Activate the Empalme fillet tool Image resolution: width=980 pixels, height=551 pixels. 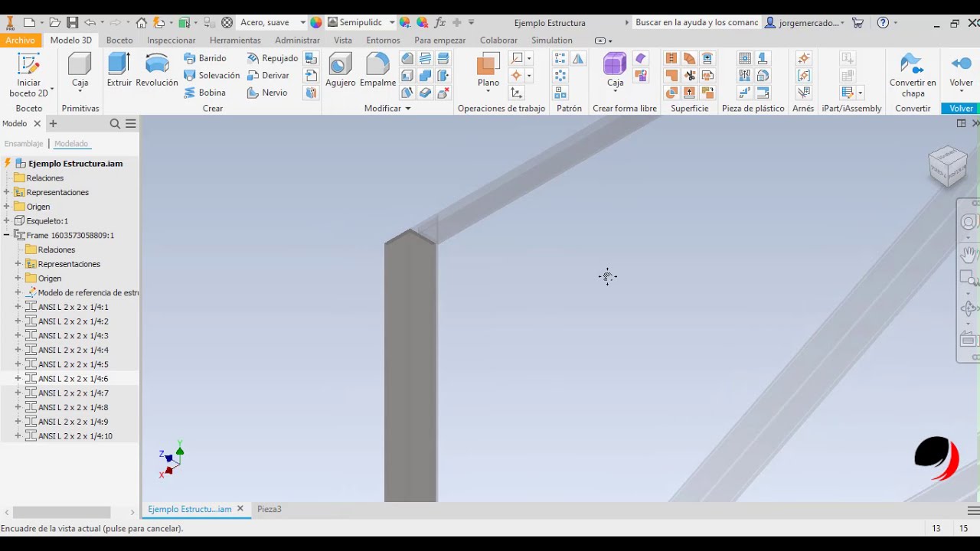[x=377, y=70]
